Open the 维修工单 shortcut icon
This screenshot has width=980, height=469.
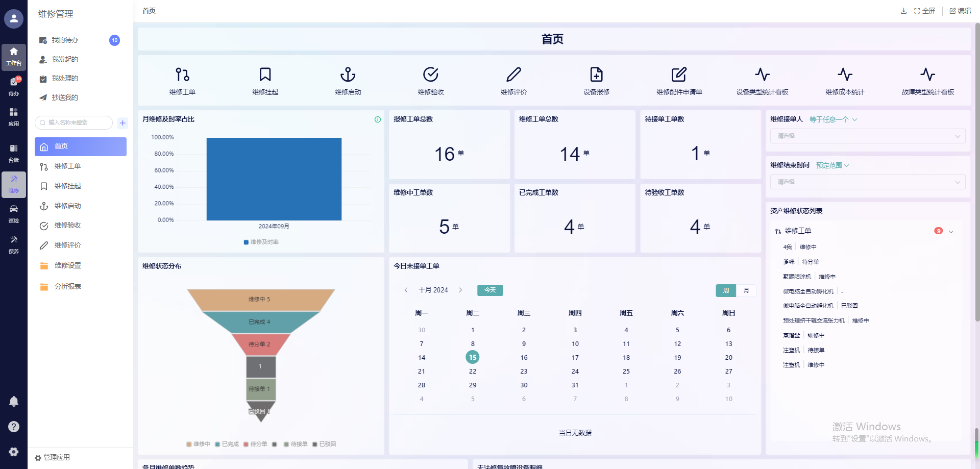pos(182,75)
